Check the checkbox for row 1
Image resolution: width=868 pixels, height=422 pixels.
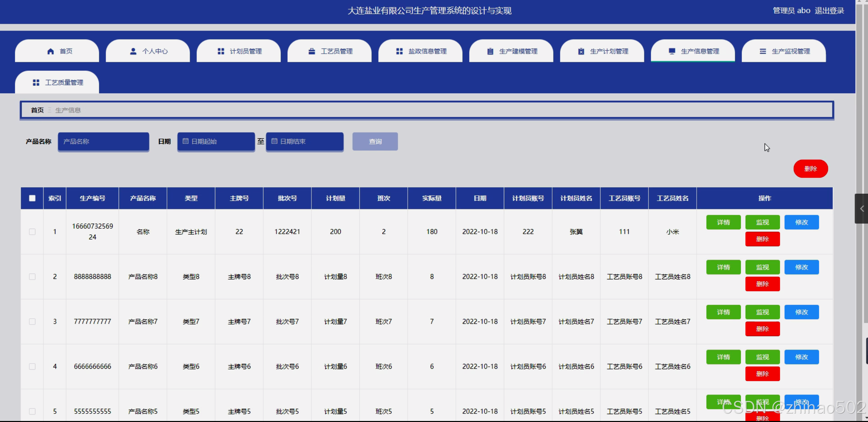pyautogui.click(x=32, y=232)
